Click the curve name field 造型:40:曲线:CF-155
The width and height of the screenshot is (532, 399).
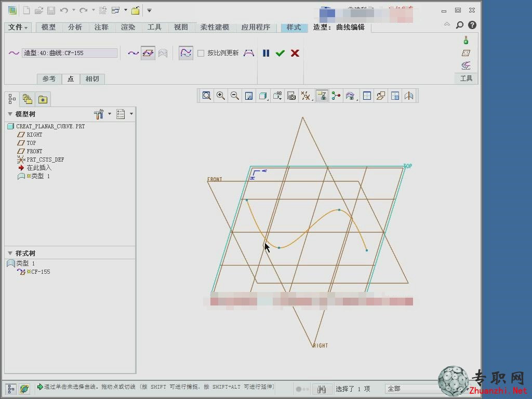click(70, 53)
